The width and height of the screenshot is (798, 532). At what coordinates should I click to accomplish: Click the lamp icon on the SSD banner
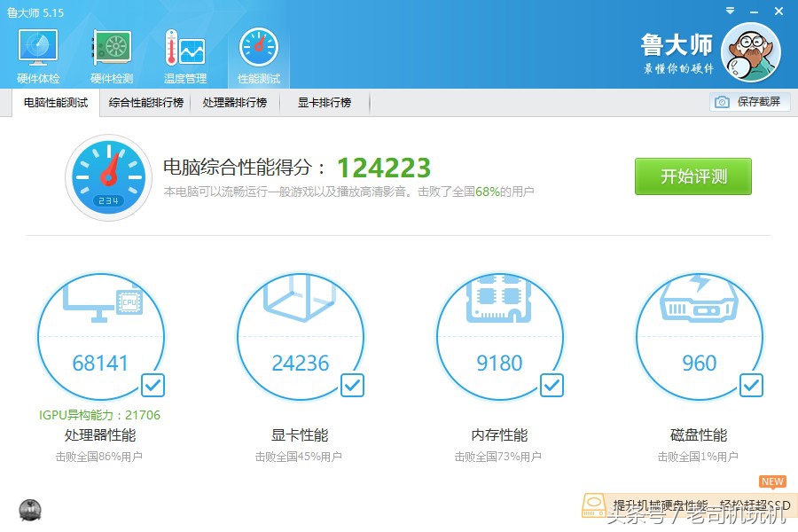tap(592, 505)
